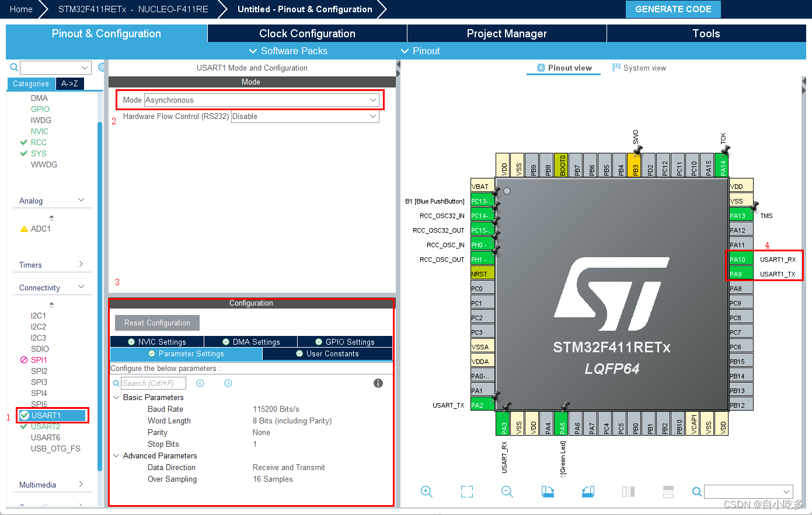The width and height of the screenshot is (812, 515).
Task: Open the category settings gear icon
Action: tap(102, 67)
